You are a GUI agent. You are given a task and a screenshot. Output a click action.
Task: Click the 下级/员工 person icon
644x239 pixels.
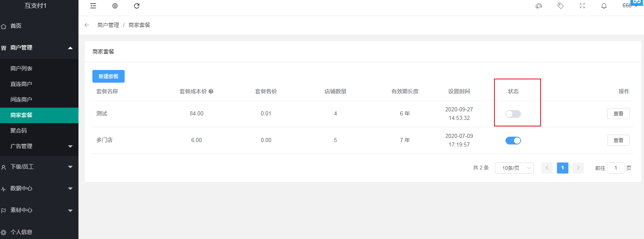click(x=4, y=167)
